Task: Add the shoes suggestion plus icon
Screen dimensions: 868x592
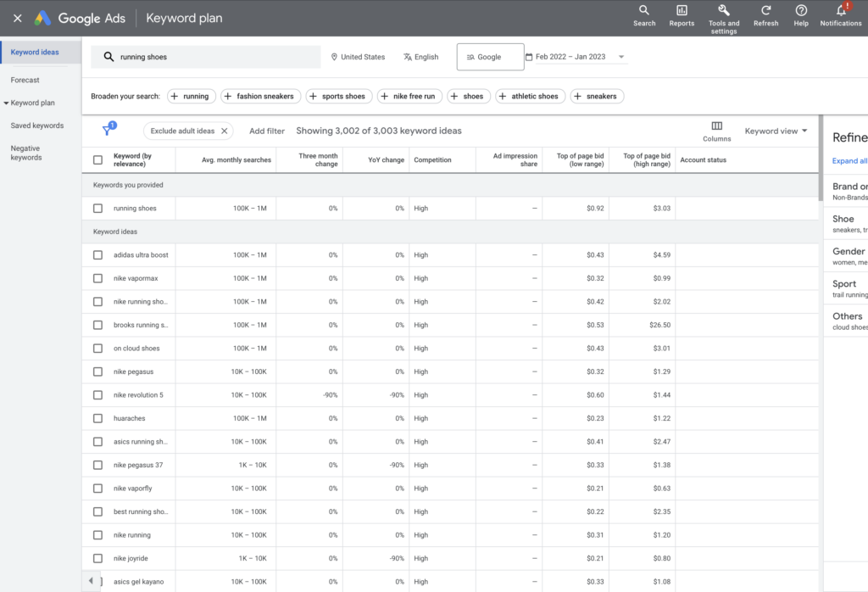Action: pyautogui.click(x=454, y=97)
